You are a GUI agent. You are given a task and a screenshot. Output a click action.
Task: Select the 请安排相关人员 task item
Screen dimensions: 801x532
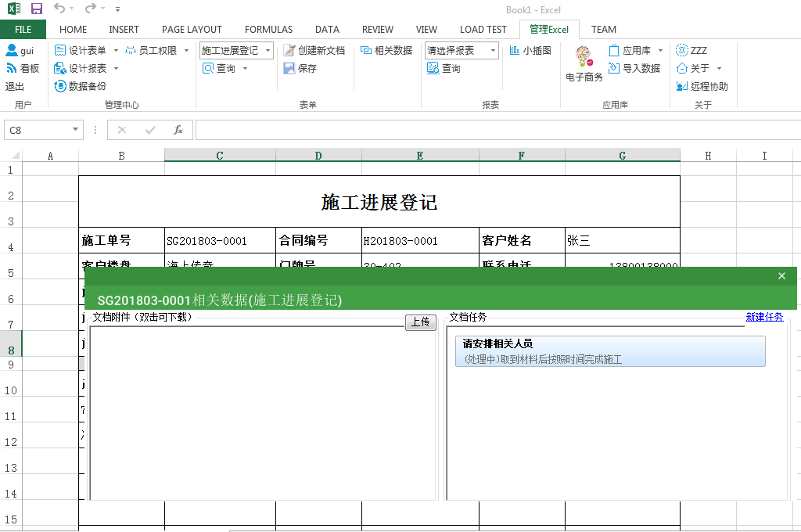tap(610, 351)
